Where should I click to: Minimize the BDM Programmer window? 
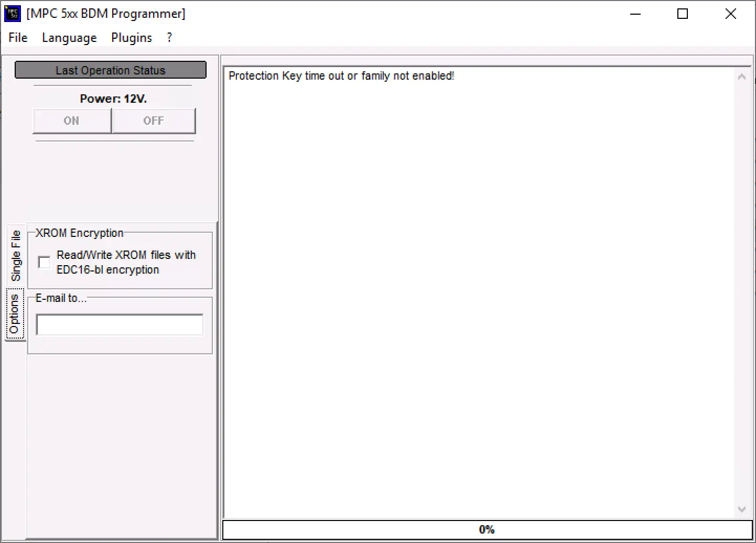point(635,14)
